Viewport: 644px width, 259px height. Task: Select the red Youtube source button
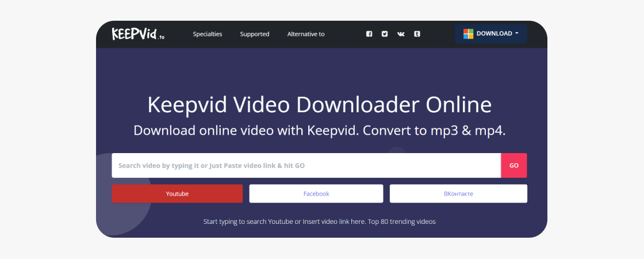177,194
